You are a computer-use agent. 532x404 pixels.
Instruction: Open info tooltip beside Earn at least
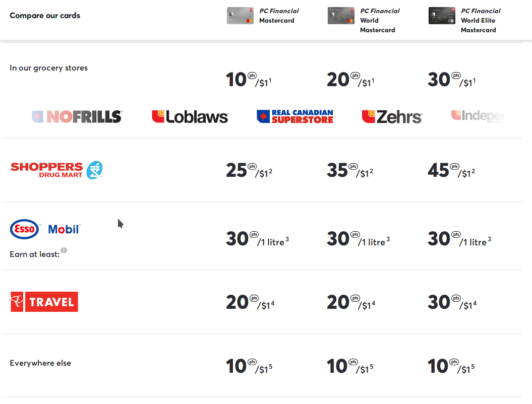[x=64, y=250]
